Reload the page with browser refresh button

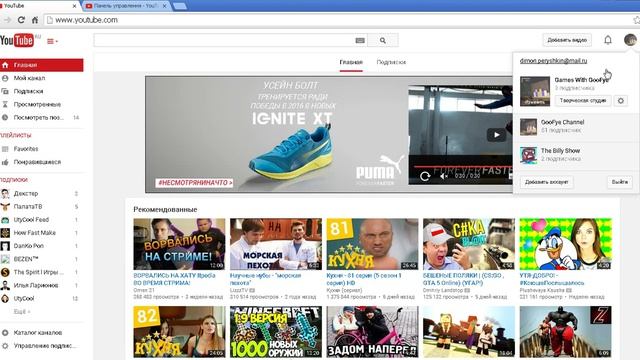(21, 20)
